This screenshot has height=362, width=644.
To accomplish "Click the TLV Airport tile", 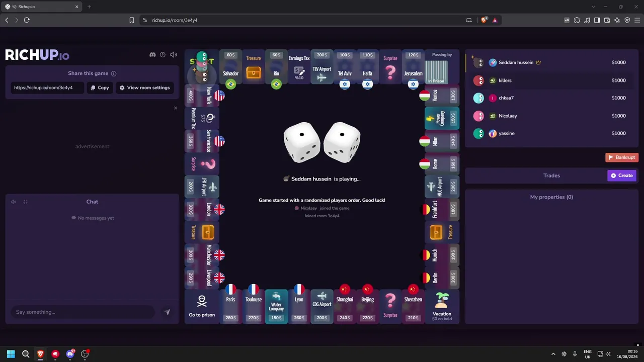I will pos(322,67).
